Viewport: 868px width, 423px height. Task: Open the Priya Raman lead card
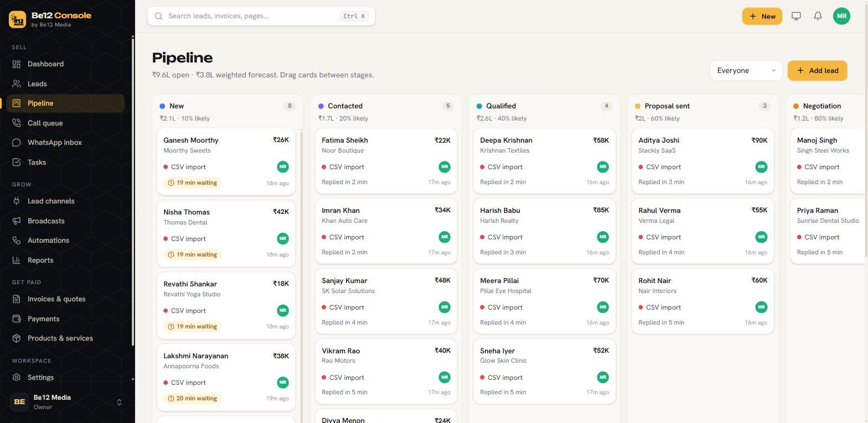(x=829, y=231)
